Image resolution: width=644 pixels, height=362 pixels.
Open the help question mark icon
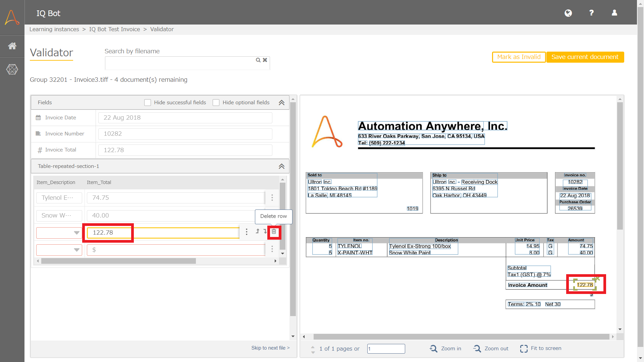click(591, 13)
